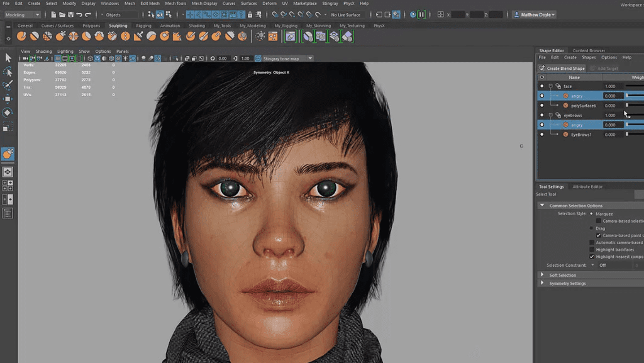
Task: Activate the Rotate tool in toolbox
Action: click(8, 113)
